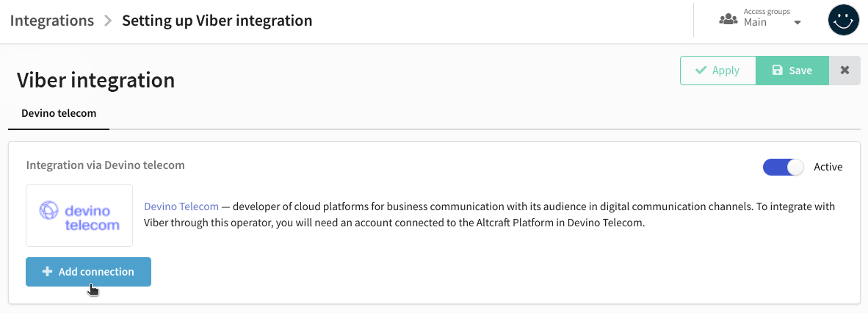The height and width of the screenshot is (313, 868).
Task: Click the breadcrumb chevron separator after Integrations
Action: coord(108,21)
